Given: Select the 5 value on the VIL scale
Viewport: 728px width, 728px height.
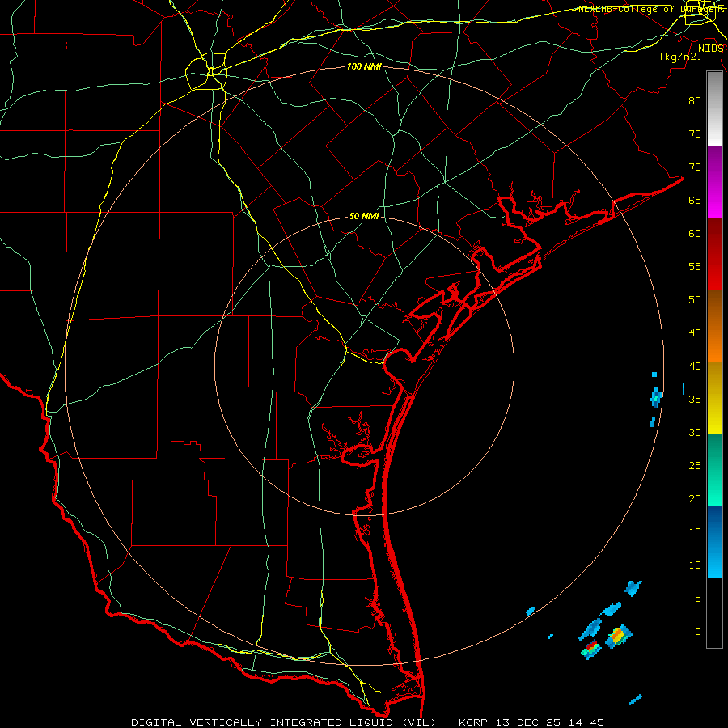Looking at the screenshot, I should click(698, 598).
